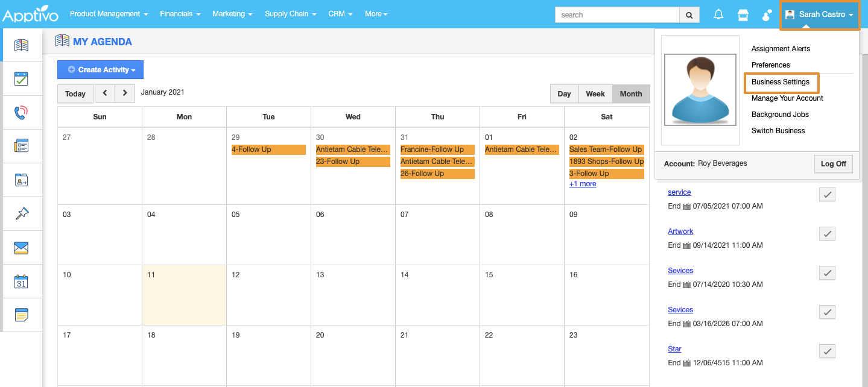Open the App Market store icon
This screenshot has width=868, height=387.
pyautogui.click(x=743, y=14)
